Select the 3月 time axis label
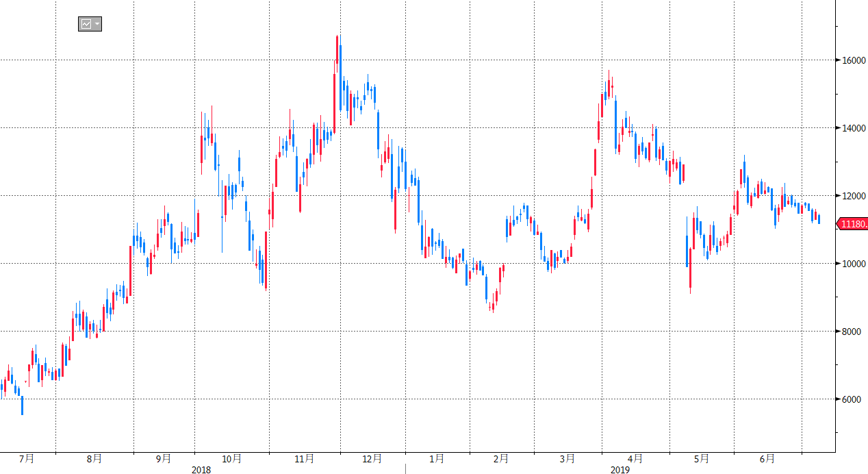Image resolution: width=868 pixels, height=474 pixels. [567, 459]
